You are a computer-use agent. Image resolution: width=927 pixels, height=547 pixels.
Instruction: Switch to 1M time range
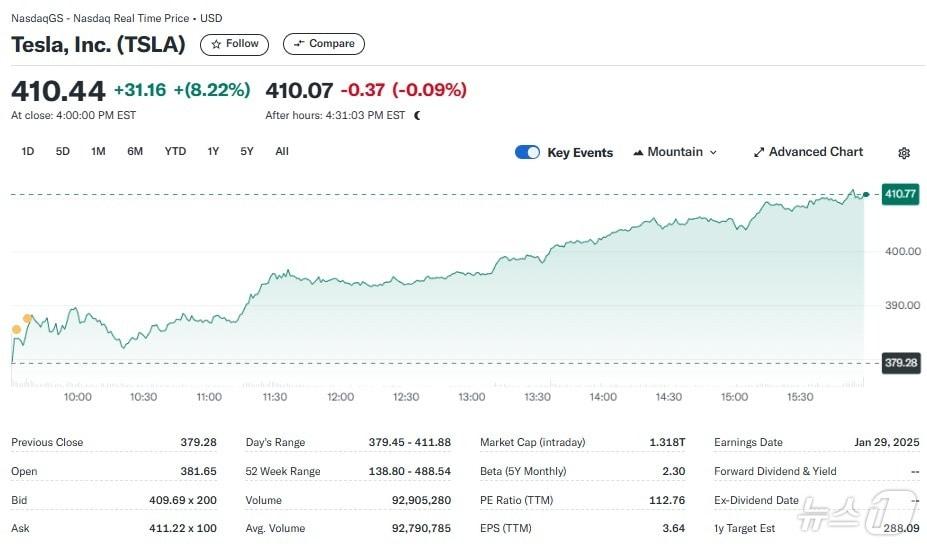click(x=98, y=151)
